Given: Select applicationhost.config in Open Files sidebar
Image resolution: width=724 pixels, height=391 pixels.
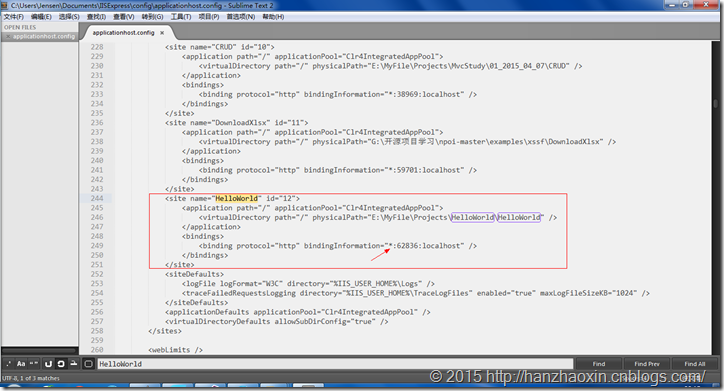Looking at the screenshot, I should click(x=43, y=36).
